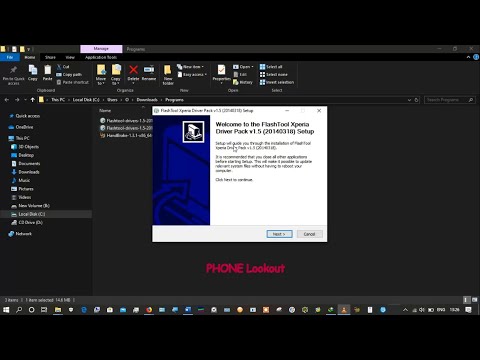Open file History in ribbon
The height and width of the screenshot is (360, 480).
tap(243, 82)
